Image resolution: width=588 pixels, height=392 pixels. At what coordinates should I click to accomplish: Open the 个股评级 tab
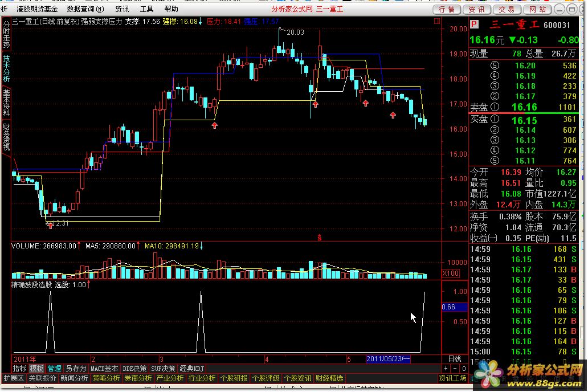(x=266, y=378)
